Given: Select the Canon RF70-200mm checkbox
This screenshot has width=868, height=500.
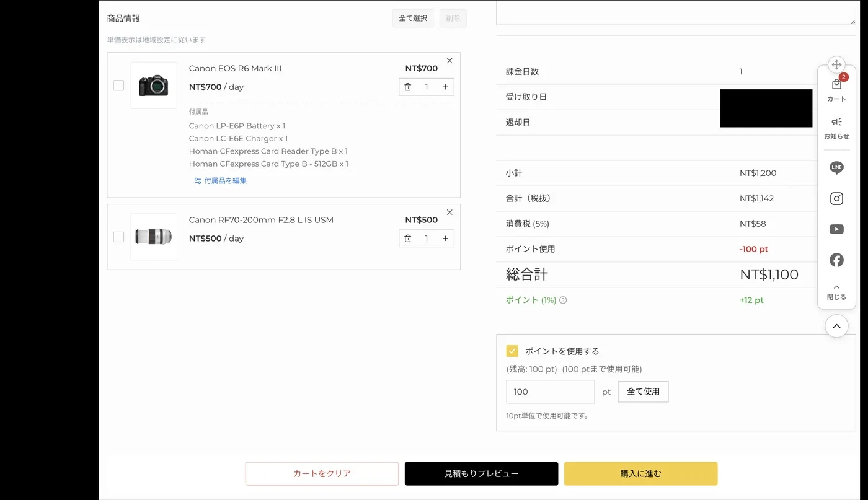Looking at the screenshot, I should tap(118, 237).
